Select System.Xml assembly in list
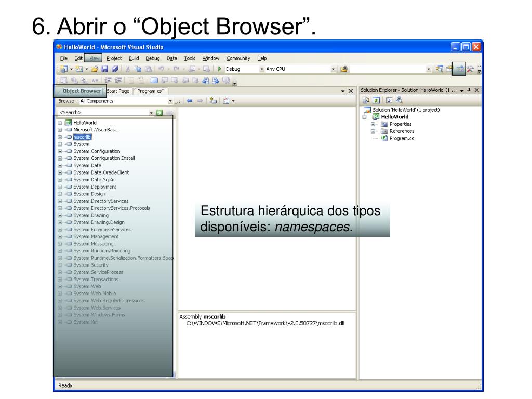This screenshot has width=532, height=399. pyautogui.click(x=86, y=322)
